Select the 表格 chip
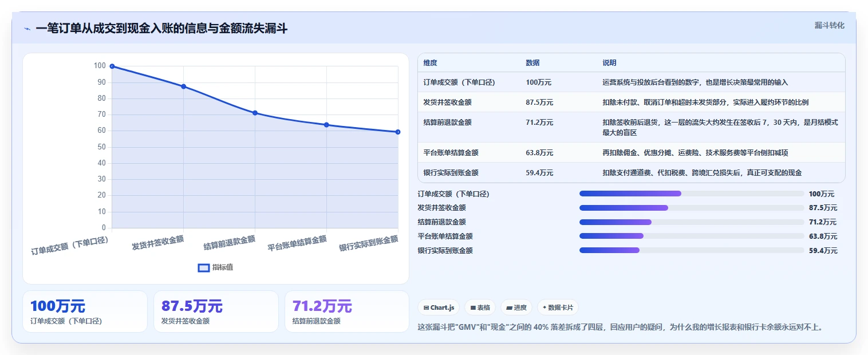The width and height of the screenshot is (868, 355). click(480, 307)
